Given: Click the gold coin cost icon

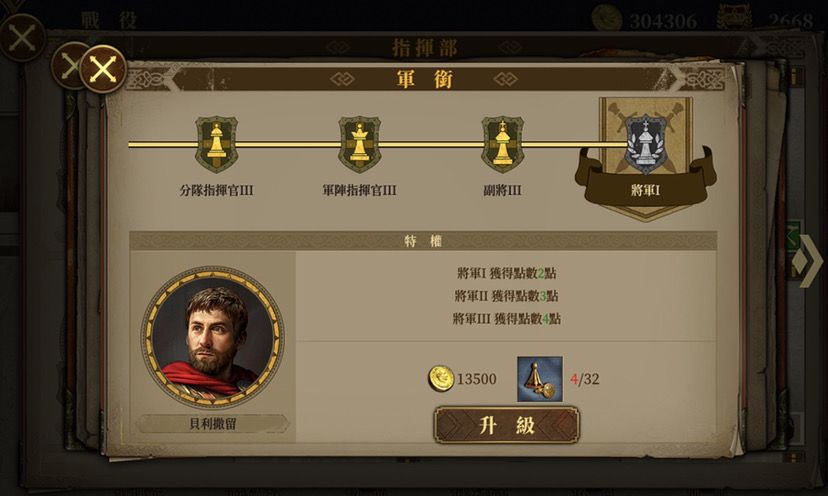Looking at the screenshot, I should 441,378.
